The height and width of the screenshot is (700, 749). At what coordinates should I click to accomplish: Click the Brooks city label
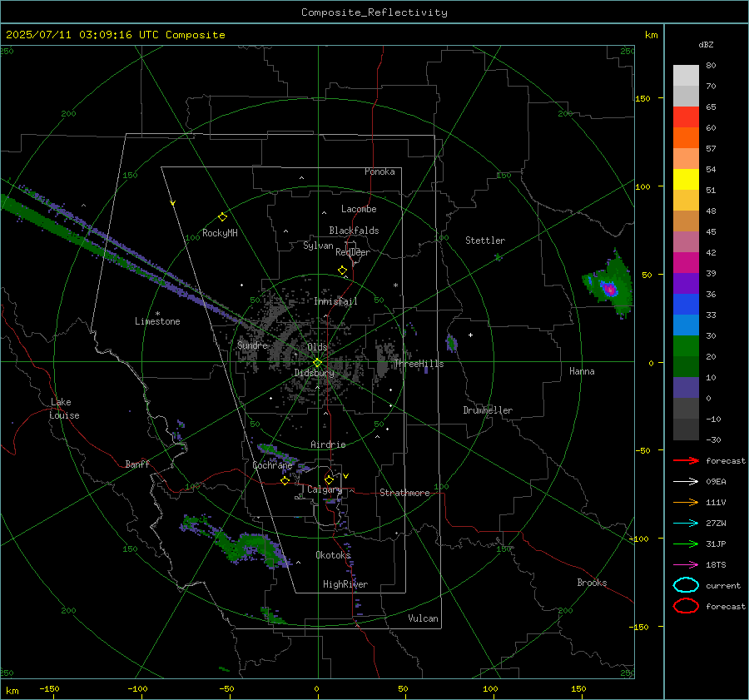[592, 583]
